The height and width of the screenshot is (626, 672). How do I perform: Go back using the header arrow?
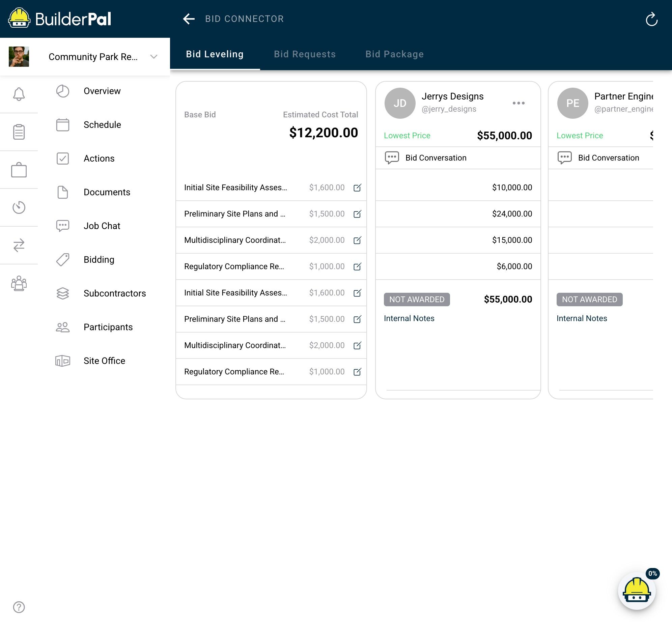coord(189,19)
